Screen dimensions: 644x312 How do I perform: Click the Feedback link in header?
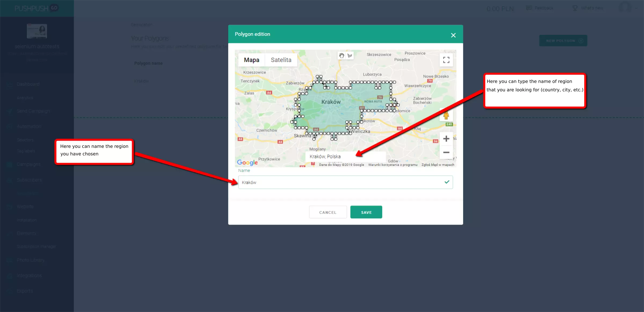(x=540, y=8)
